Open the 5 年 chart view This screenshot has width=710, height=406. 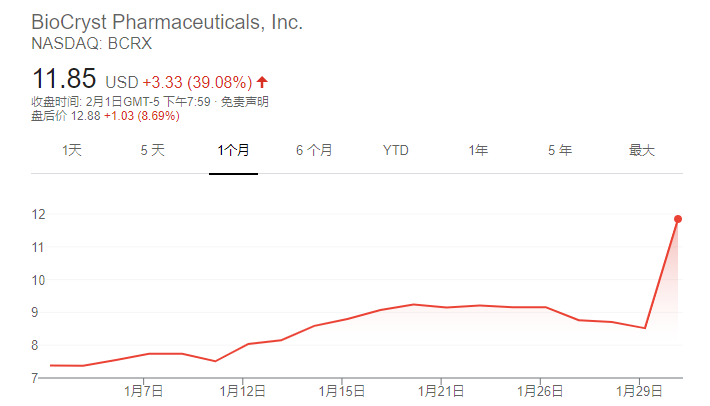coord(560,150)
